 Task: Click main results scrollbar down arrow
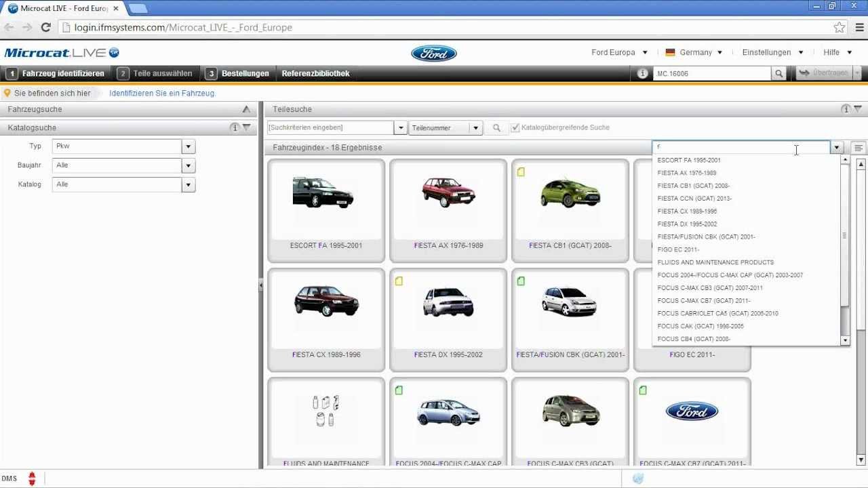coord(861,462)
